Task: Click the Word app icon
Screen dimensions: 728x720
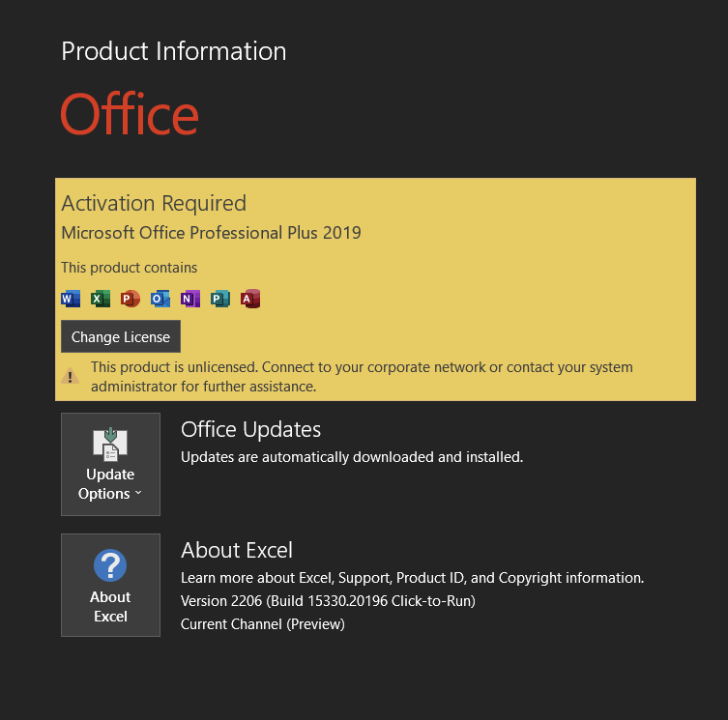Action: (x=71, y=299)
